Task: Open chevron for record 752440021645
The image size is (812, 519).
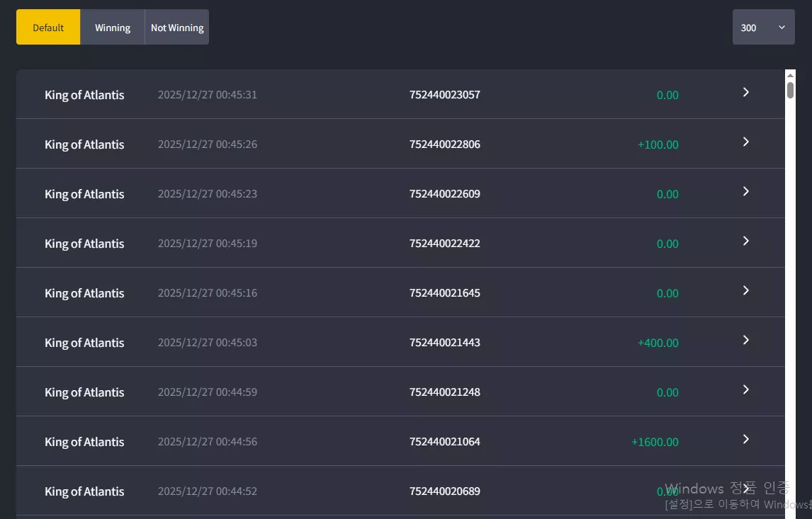Action: (x=745, y=291)
